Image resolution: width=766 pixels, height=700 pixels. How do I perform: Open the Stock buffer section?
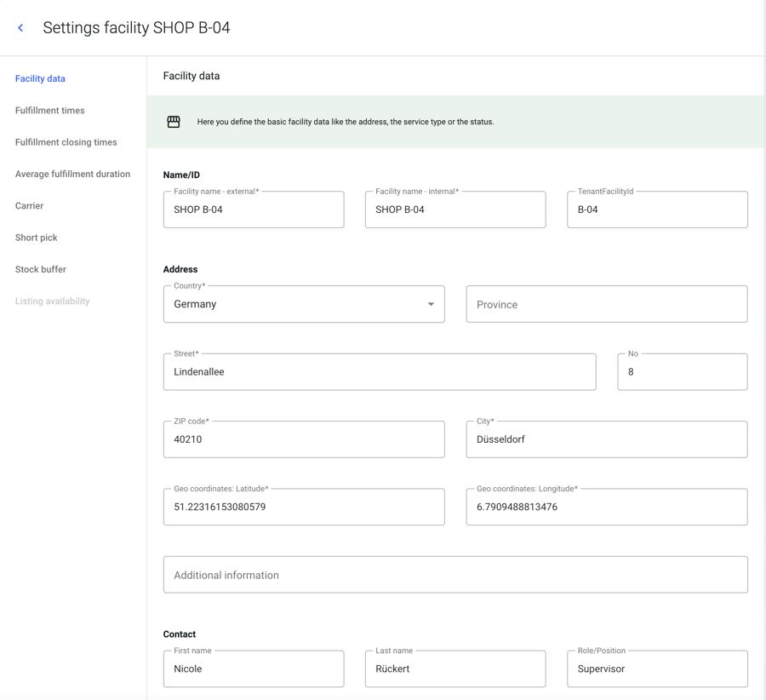(40, 269)
